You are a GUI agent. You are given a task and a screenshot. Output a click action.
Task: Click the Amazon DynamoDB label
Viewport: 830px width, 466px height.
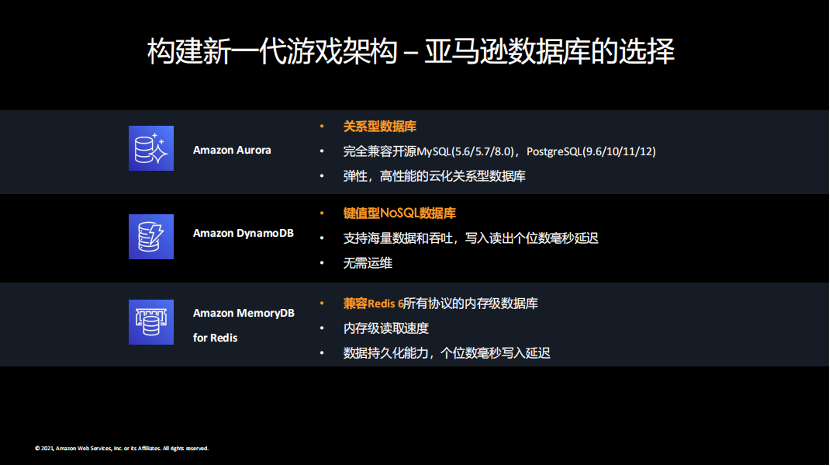click(x=243, y=233)
